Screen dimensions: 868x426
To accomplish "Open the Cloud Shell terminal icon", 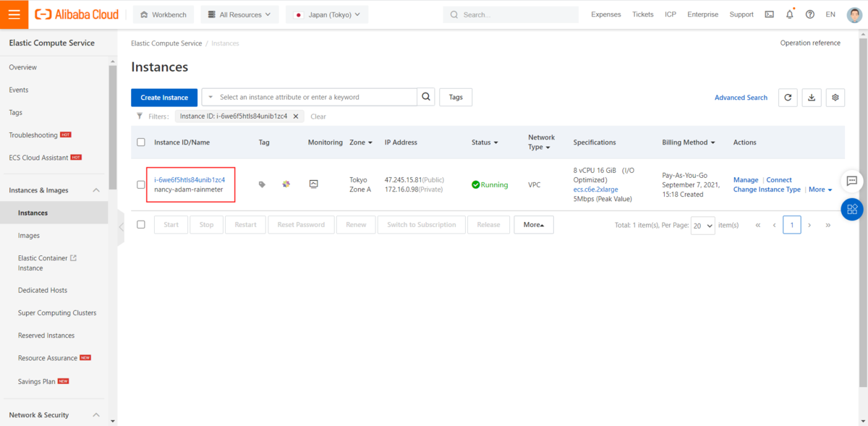I will pos(769,14).
